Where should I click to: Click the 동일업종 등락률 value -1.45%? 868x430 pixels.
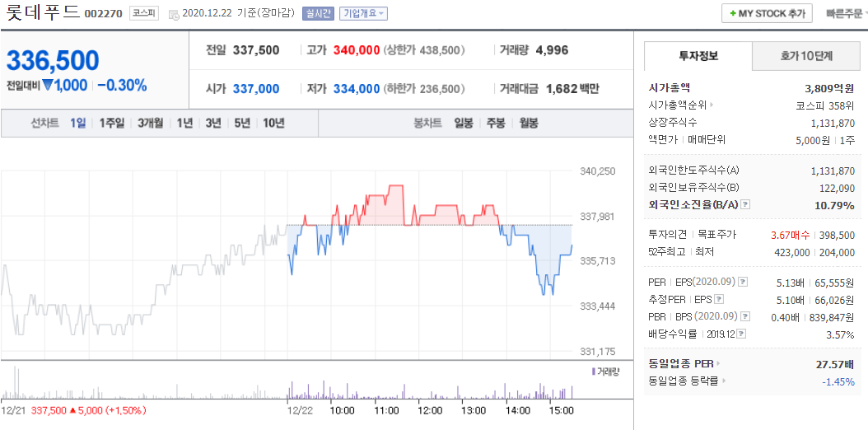pyautogui.click(x=838, y=381)
